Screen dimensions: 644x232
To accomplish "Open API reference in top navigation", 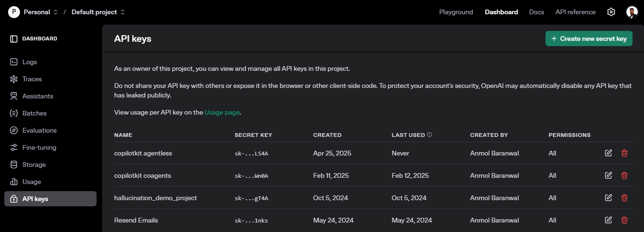I will point(576,12).
